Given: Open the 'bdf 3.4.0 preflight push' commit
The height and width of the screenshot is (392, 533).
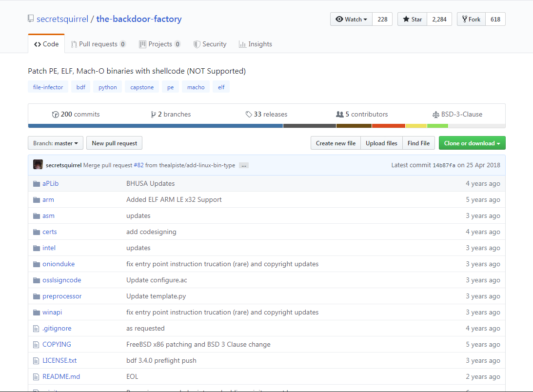Looking at the screenshot, I should coord(161,361).
